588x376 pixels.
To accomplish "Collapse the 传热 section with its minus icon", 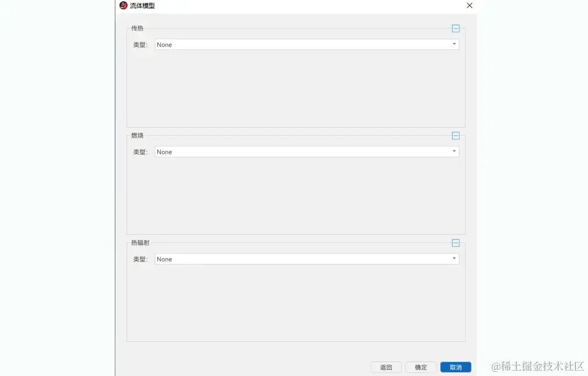I will [456, 29].
